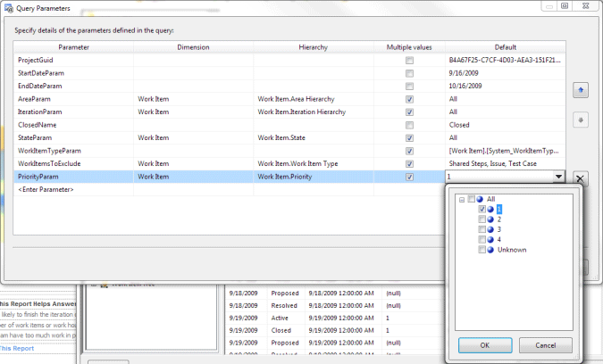
Task: Uncheck Multiple values for IterationParam
Action: [409, 112]
